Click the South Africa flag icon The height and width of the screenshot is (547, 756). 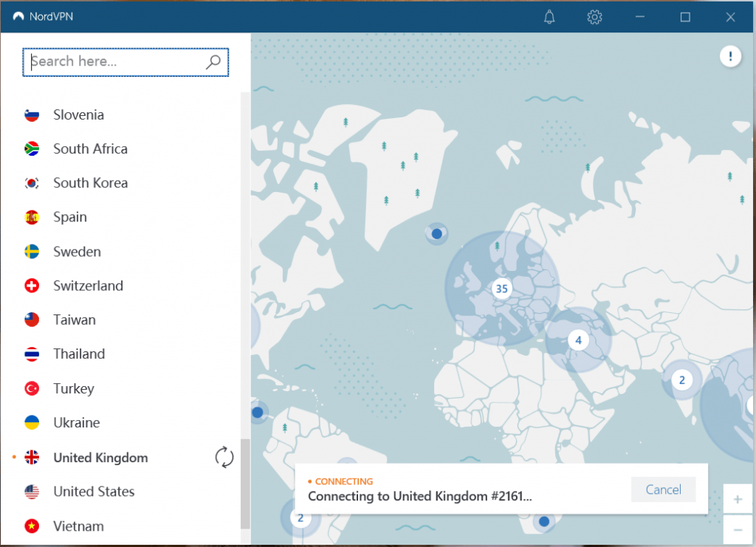32,148
